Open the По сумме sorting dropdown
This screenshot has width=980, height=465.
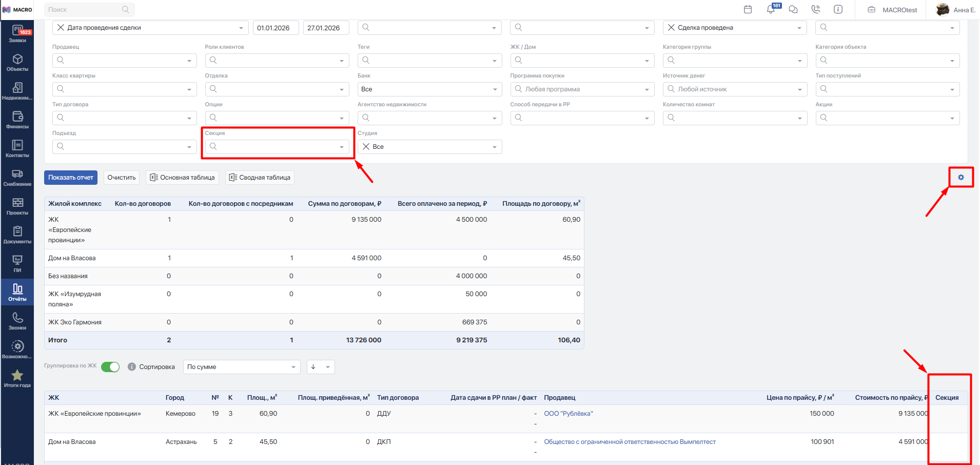[x=241, y=367]
